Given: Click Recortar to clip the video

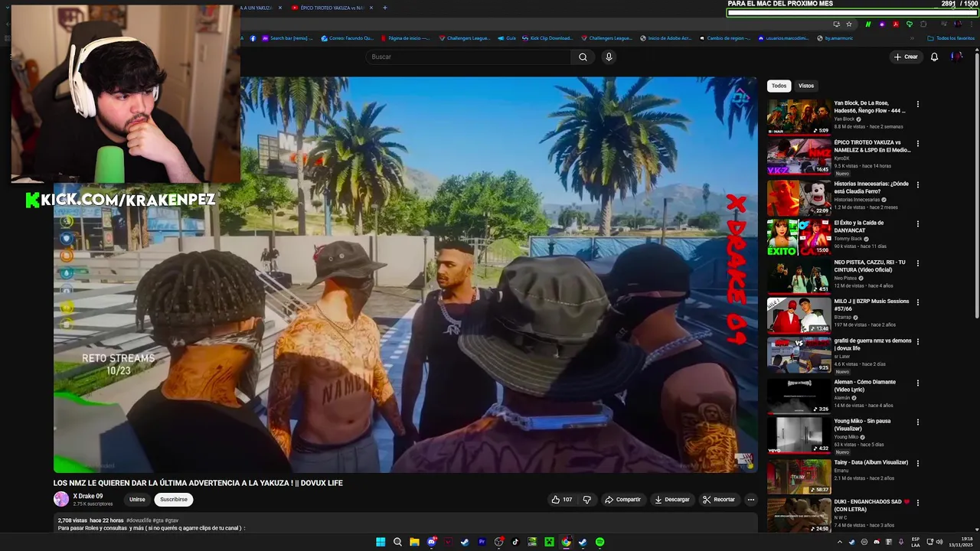Looking at the screenshot, I should [719, 500].
